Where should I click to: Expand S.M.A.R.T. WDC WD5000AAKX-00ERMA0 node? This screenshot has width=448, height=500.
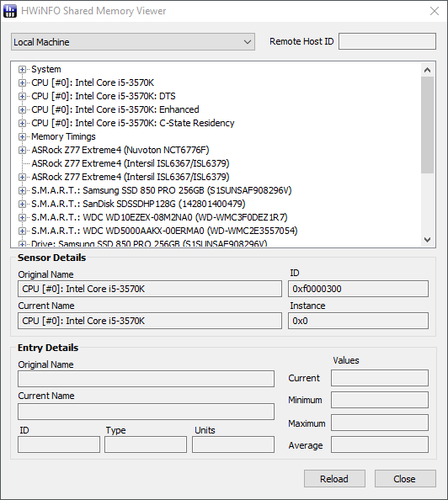[x=22, y=231]
